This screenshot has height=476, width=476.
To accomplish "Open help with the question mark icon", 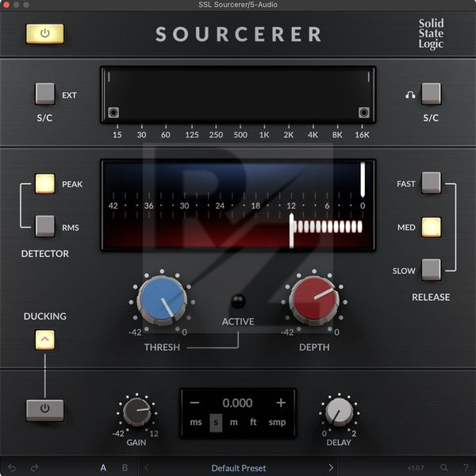I will (466, 467).
